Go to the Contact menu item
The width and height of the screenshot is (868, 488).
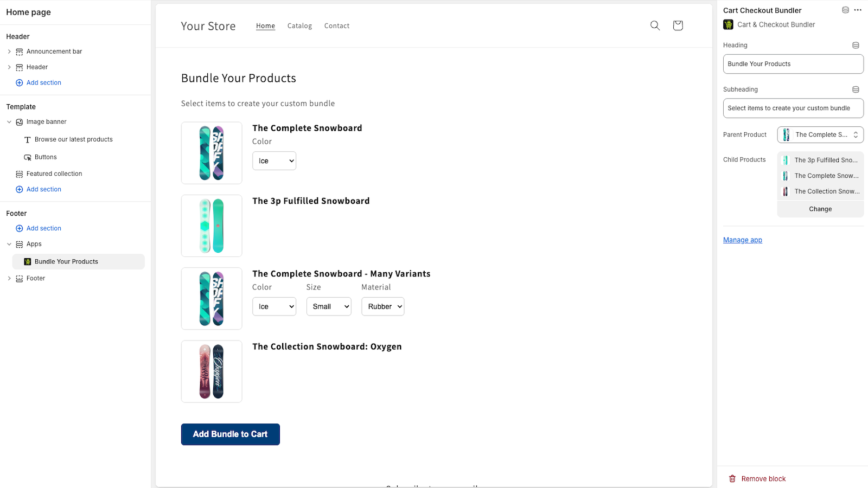(x=337, y=26)
